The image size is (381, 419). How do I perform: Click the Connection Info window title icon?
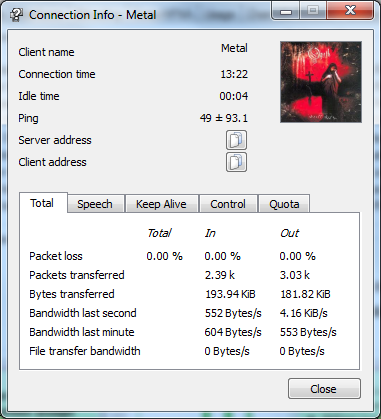pos(16,15)
